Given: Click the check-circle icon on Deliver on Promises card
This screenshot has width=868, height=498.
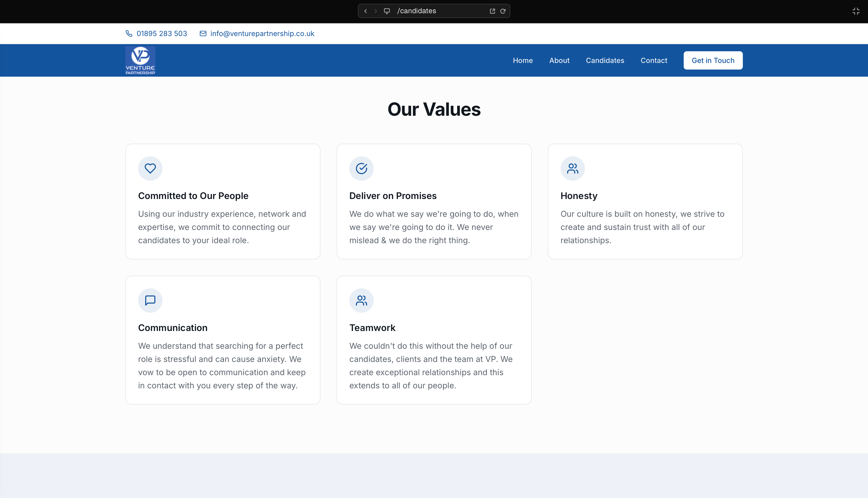Looking at the screenshot, I should click(x=361, y=168).
